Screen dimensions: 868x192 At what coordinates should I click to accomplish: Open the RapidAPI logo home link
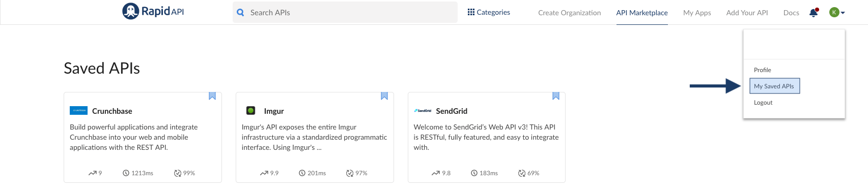(153, 11)
